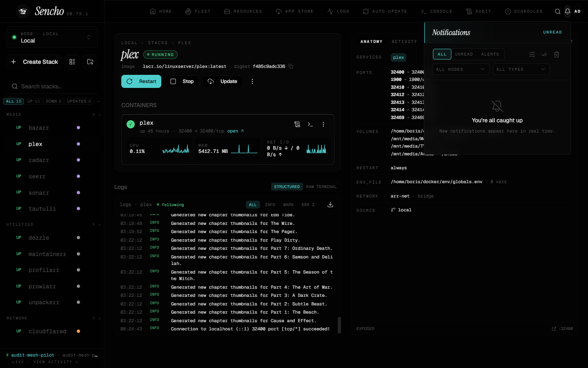The width and height of the screenshot is (588, 368).
Task: Filter notifications by Alerts tab
Action: click(x=490, y=54)
